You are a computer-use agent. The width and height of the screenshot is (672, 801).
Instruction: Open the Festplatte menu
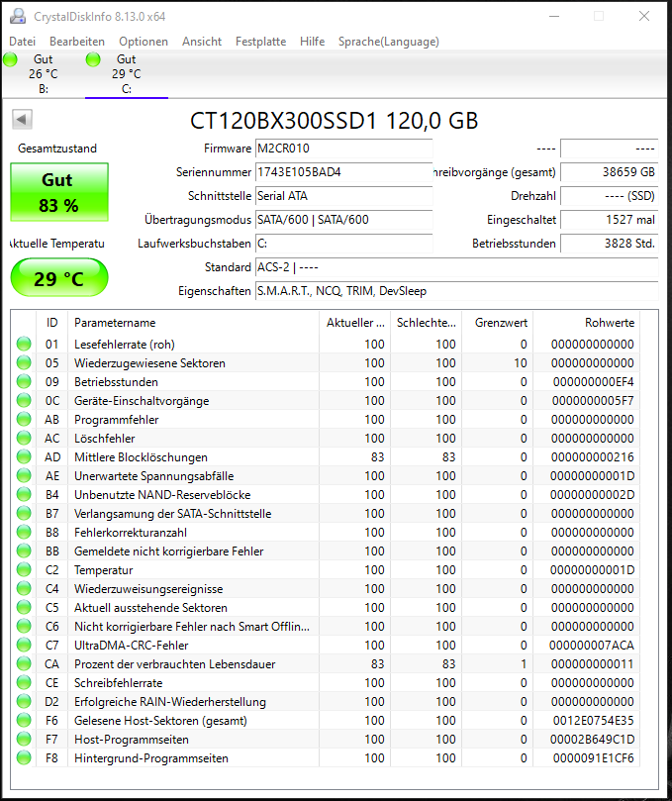(260, 42)
